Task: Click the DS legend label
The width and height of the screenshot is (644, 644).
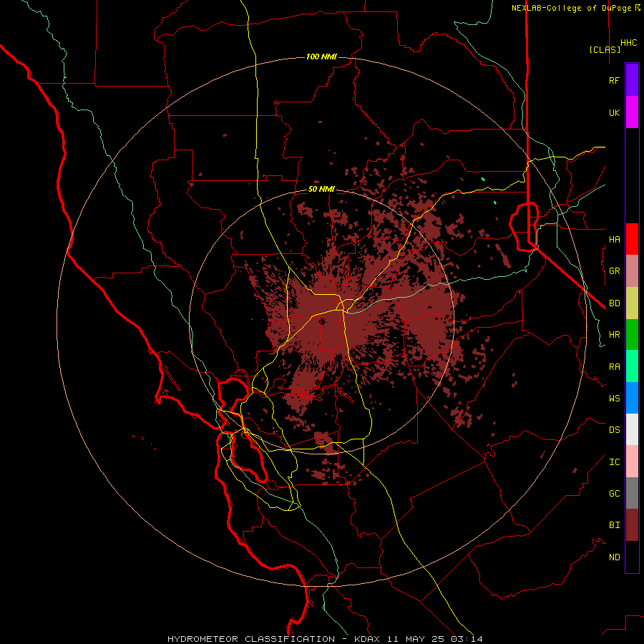Action: (x=614, y=430)
